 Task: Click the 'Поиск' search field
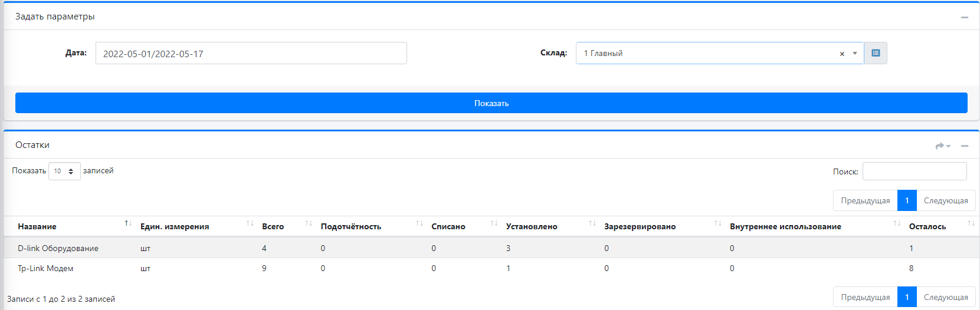point(914,172)
